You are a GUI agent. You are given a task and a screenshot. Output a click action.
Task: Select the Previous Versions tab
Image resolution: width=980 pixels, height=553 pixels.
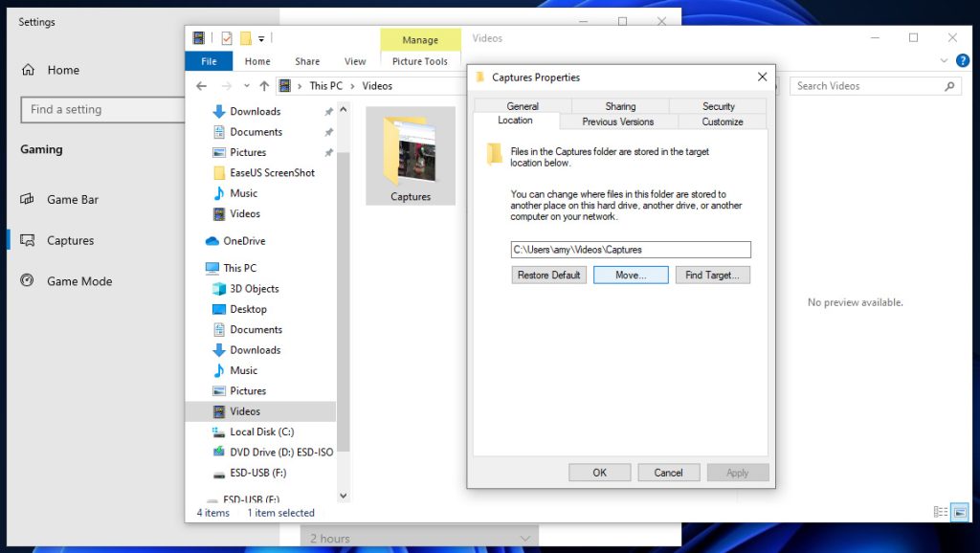click(x=618, y=122)
